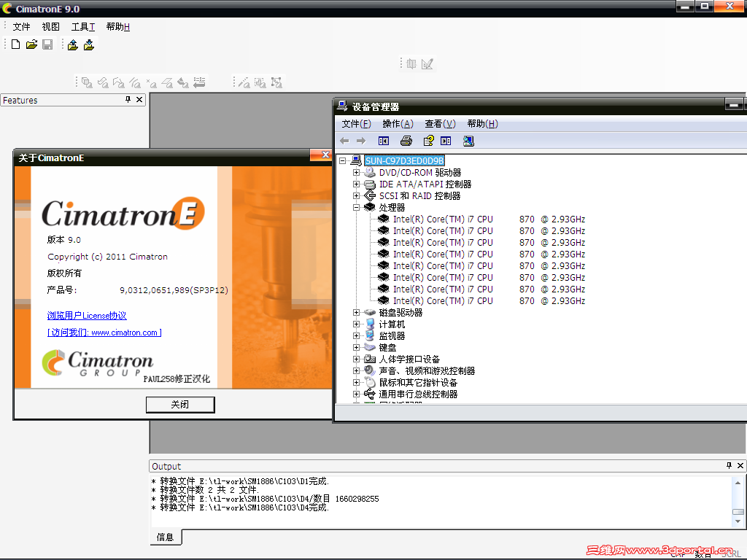Expand 声音、视频和游戏控制器 node
The width and height of the screenshot is (747, 560).
(356, 370)
